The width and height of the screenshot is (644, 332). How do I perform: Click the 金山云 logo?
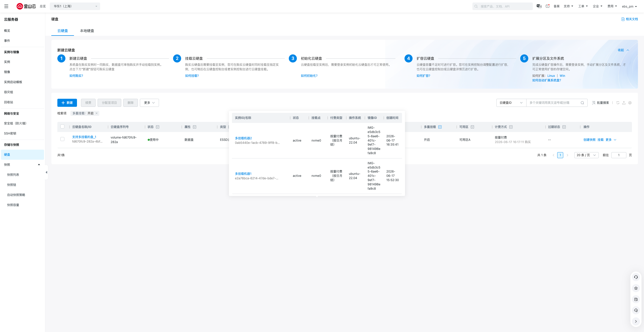(x=26, y=6)
